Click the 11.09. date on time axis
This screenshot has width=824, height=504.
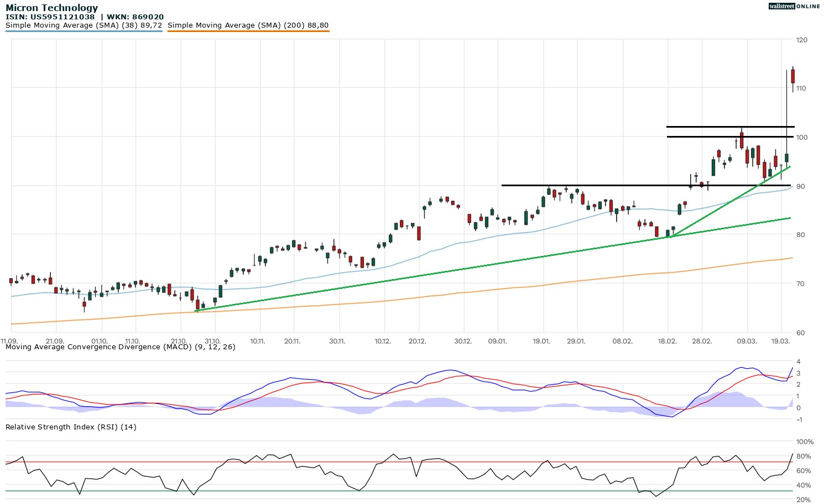(9, 342)
